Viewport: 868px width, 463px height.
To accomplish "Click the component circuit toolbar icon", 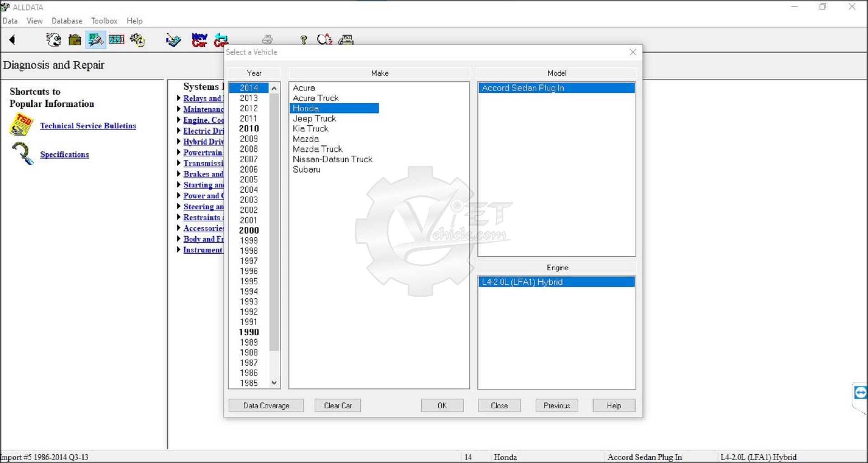I will click(x=173, y=40).
